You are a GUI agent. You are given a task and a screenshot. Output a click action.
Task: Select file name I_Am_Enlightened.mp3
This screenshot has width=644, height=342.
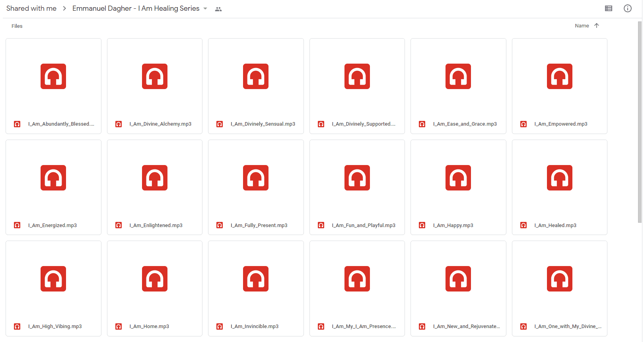pyautogui.click(x=156, y=225)
